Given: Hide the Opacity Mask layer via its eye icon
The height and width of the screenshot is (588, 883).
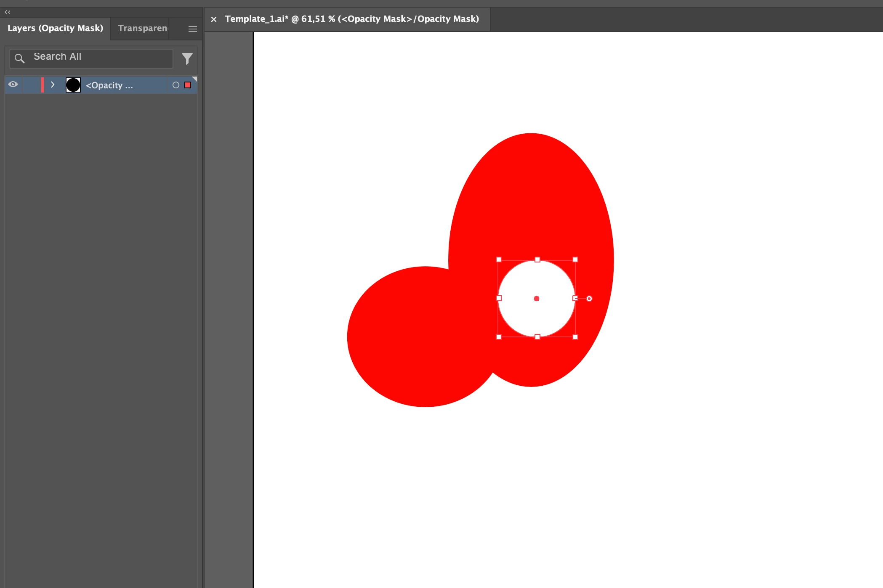Looking at the screenshot, I should [13, 85].
